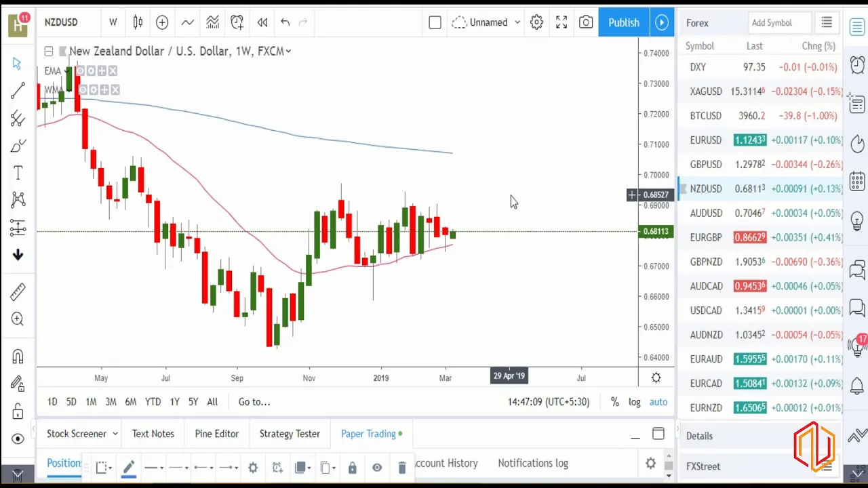Screen dimensions: 868x488
Task: Hide all drawing tools with eye icon
Action: pyautogui.click(x=18, y=439)
